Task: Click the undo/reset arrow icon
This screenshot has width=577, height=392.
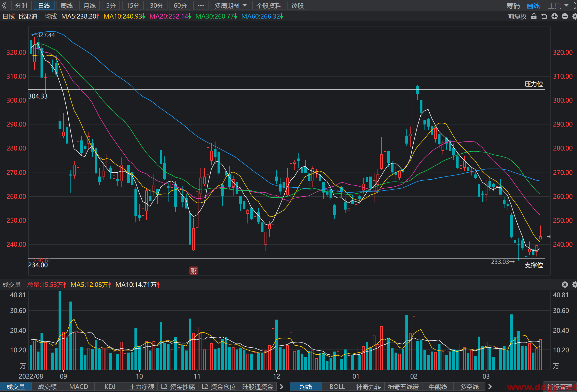Action: coord(544,16)
